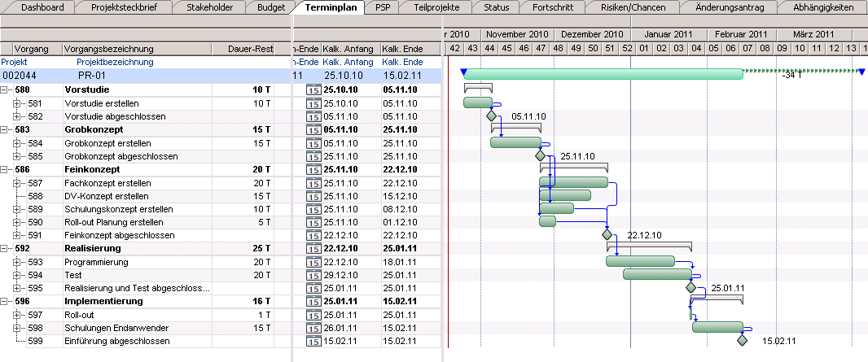The image size is (868, 362).
Task: Select row Realisierung und Test abgeschloss...
Action: pyautogui.click(x=221, y=288)
